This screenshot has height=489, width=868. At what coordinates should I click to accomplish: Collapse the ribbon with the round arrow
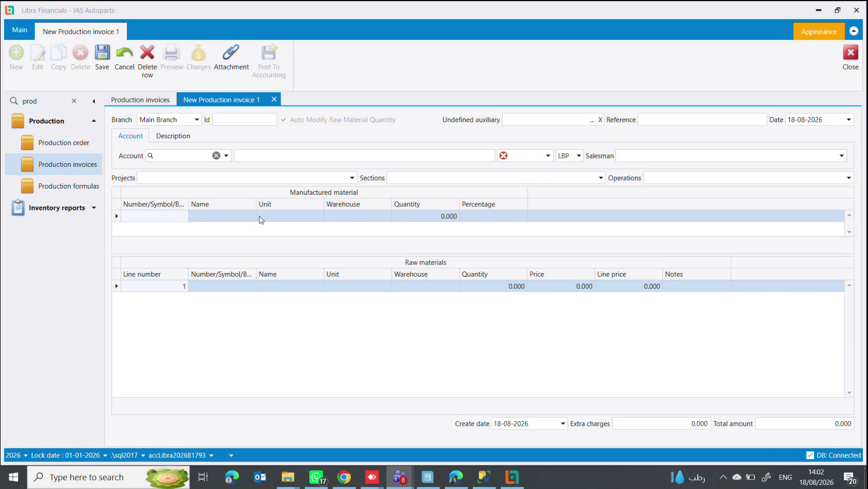(853, 31)
